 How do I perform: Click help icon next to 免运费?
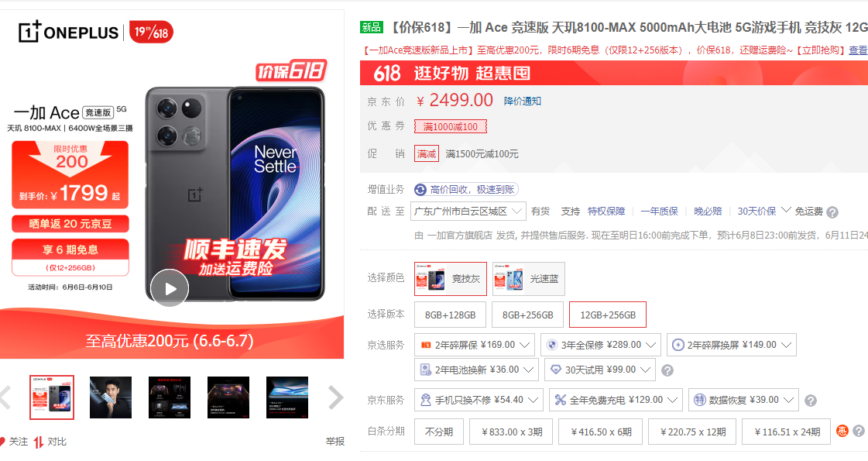tap(832, 212)
